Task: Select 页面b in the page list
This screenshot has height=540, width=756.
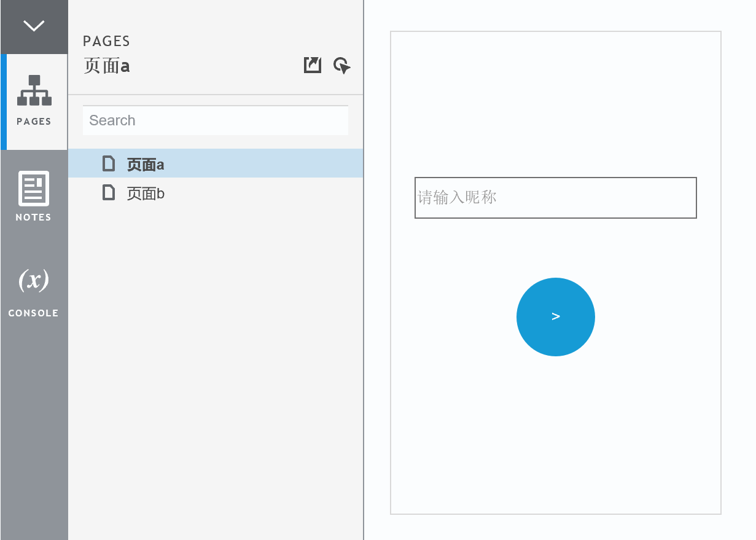Action: 216,193
